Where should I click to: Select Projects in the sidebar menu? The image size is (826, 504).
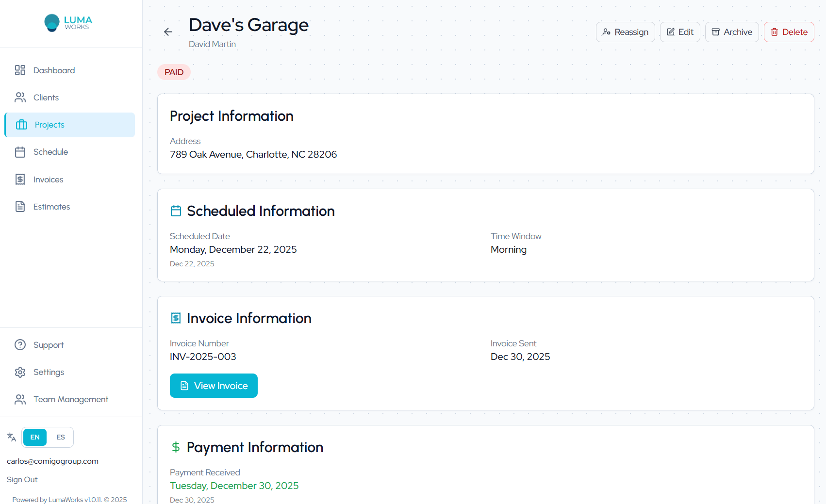tap(49, 125)
